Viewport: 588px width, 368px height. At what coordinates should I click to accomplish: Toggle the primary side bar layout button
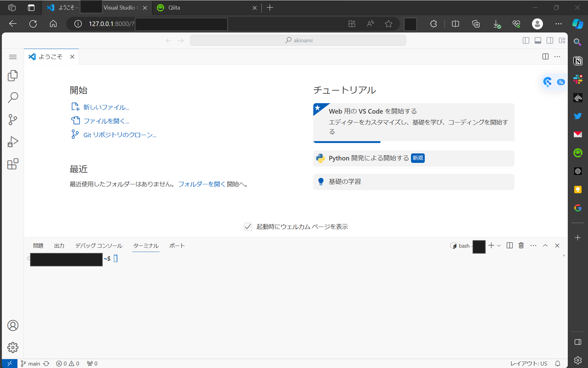click(x=526, y=41)
